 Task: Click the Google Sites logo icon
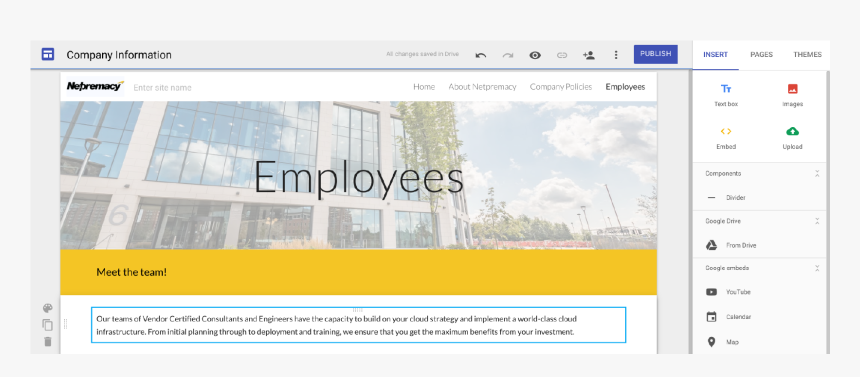pos(48,54)
